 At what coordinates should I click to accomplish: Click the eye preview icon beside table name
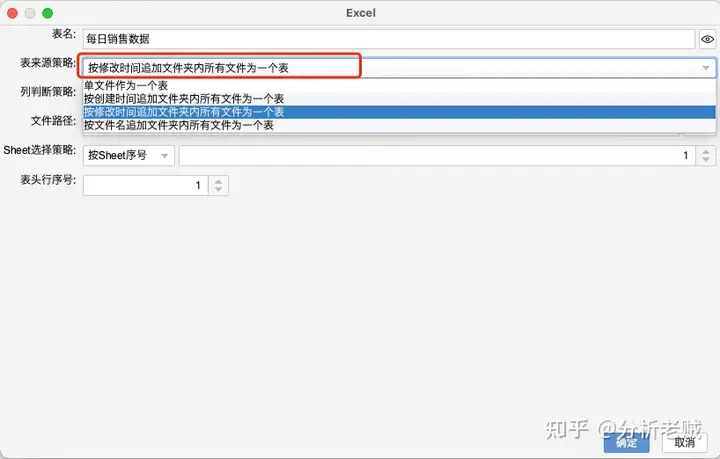(707, 39)
